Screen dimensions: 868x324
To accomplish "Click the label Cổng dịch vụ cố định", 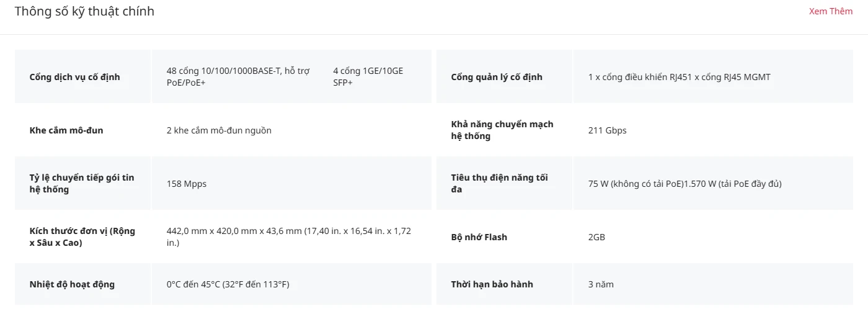I will coord(75,77).
